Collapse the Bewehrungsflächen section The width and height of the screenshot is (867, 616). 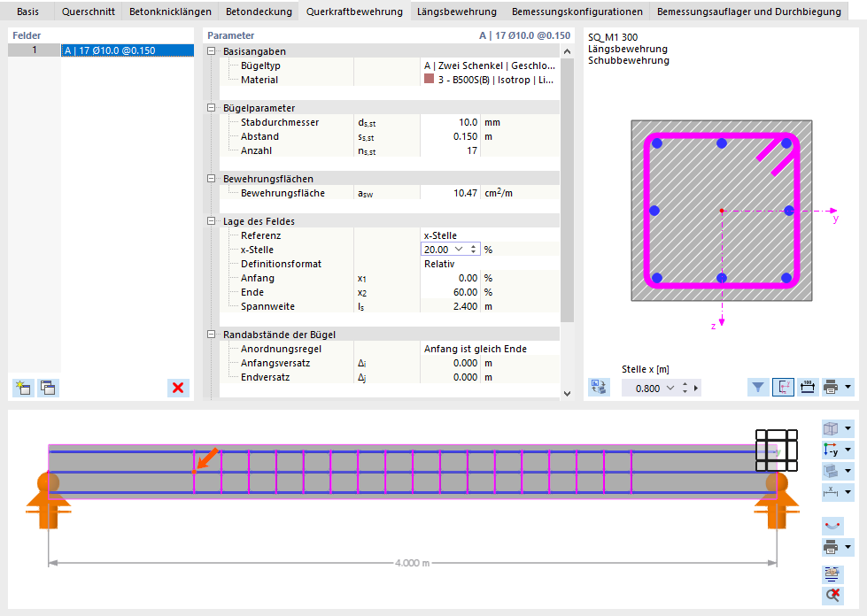coord(212,179)
